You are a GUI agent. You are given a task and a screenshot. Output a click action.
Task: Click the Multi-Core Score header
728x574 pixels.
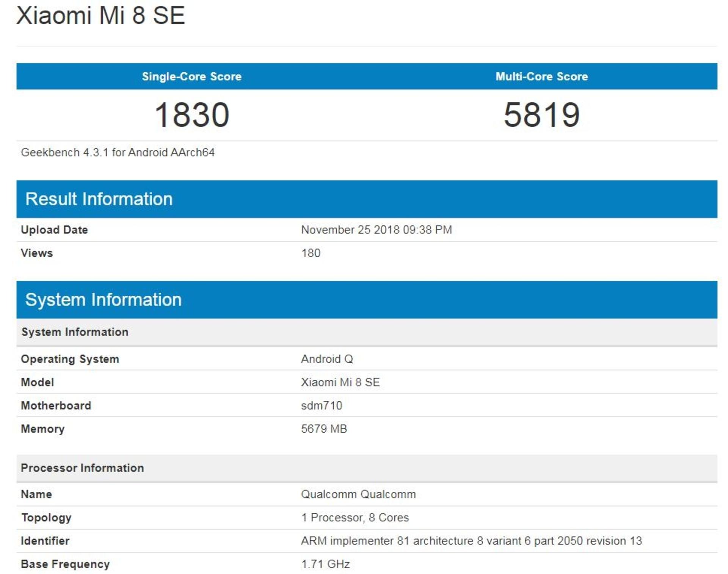(541, 77)
